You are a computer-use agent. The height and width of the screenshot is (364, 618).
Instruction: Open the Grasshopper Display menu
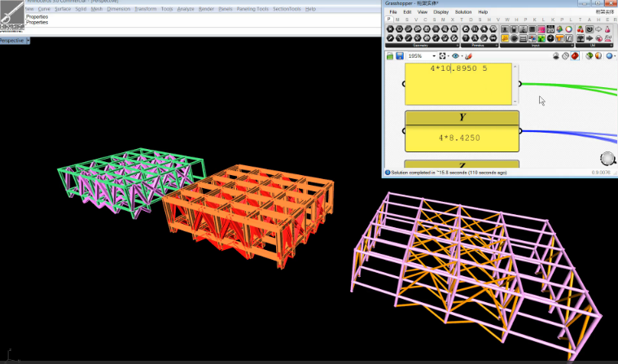(441, 12)
